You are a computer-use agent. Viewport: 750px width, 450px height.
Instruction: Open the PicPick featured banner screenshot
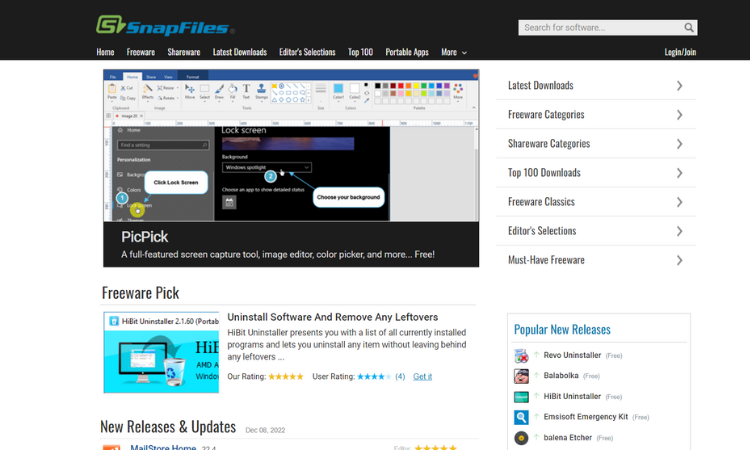pyautogui.click(x=291, y=145)
